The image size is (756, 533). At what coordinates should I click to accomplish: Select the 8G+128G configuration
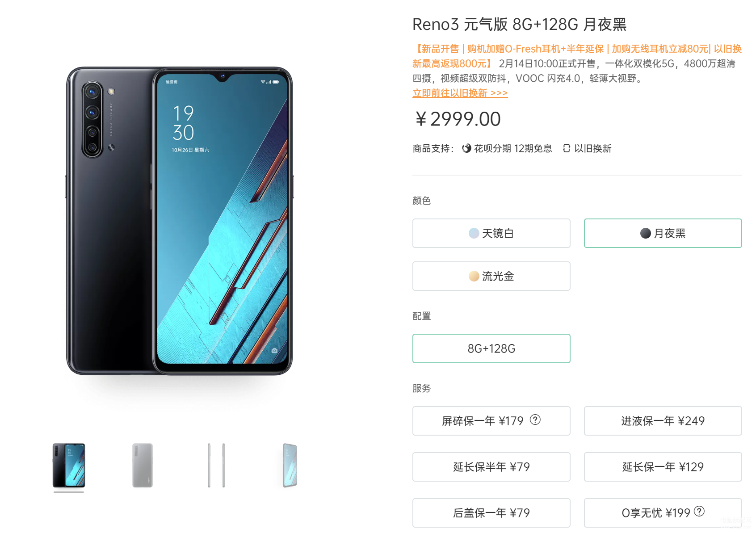tap(491, 348)
